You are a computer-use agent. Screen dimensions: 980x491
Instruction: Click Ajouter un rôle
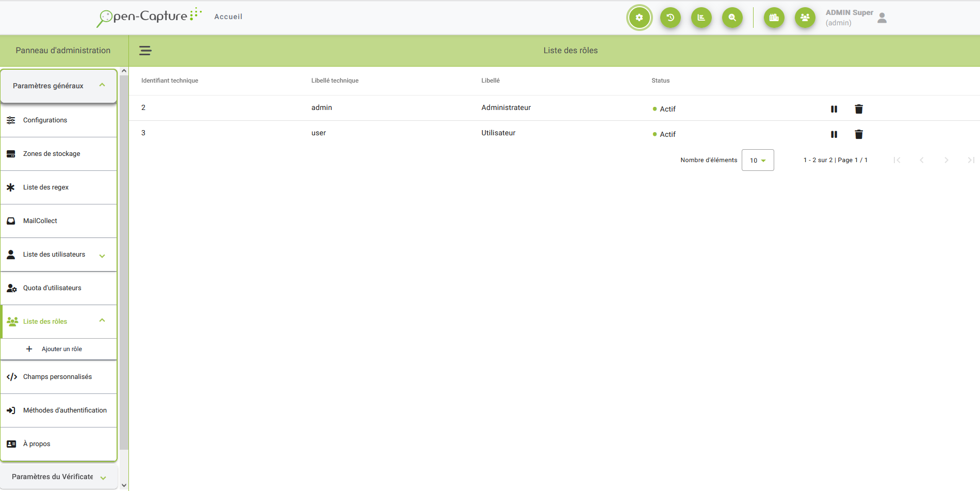(x=61, y=349)
